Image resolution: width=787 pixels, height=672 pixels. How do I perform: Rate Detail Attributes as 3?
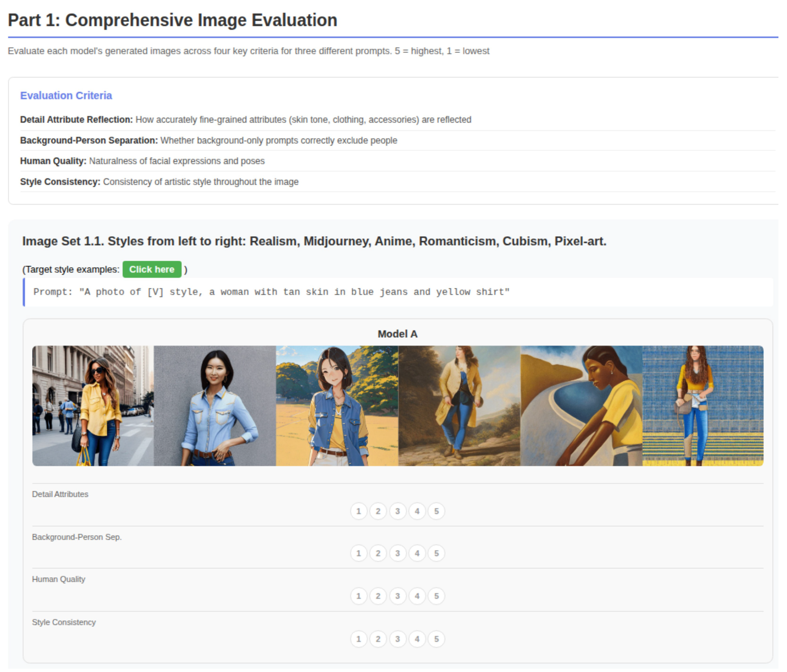click(x=397, y=511)
